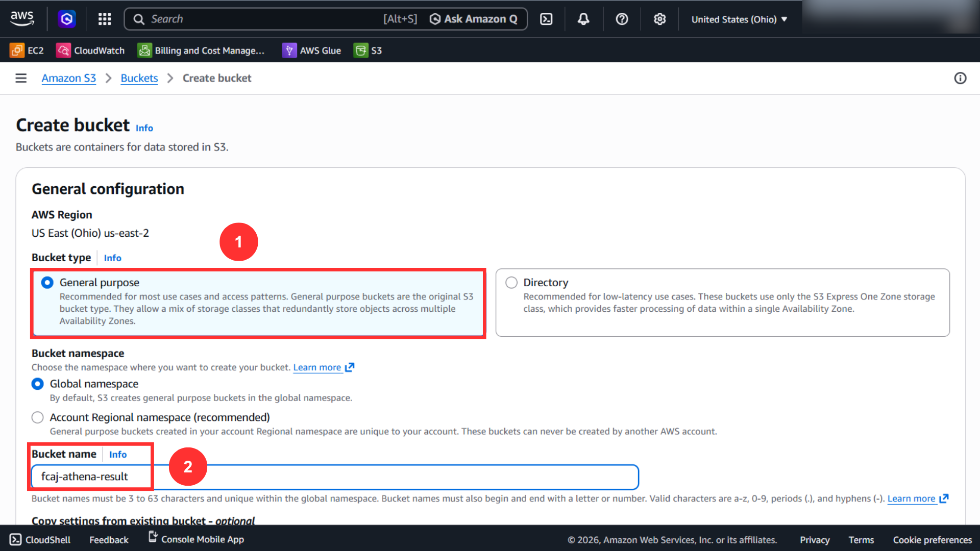Open Info link next to Create bucket
980x551 pixels.
[144, 128]
